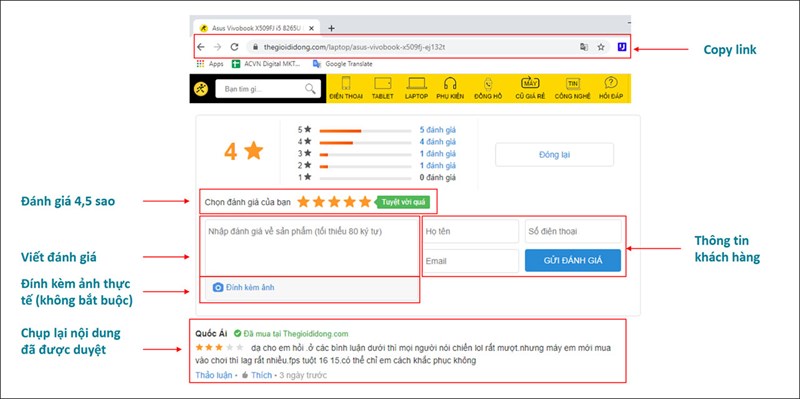Click the 5-star rating progress bar
The height and width of the screenshot is (399, 800).
point(365,131)
